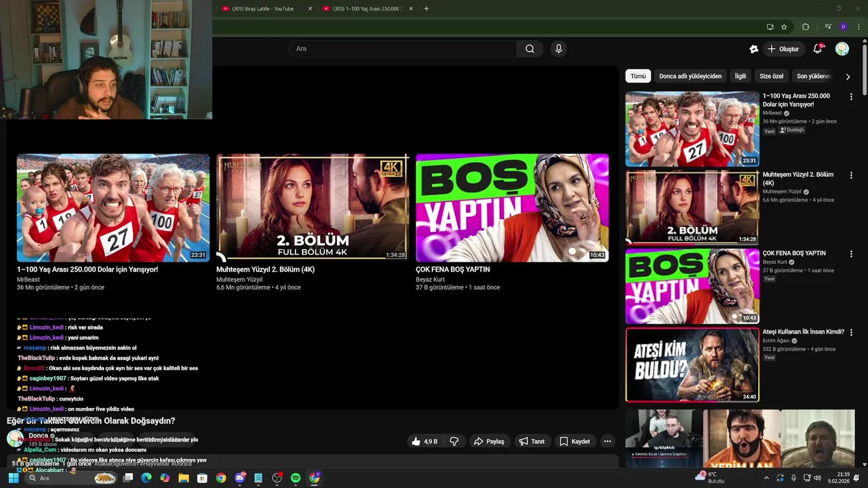Open File Explorer from taskbar
This screenshot has height=488, width=868.
point(184,478)
